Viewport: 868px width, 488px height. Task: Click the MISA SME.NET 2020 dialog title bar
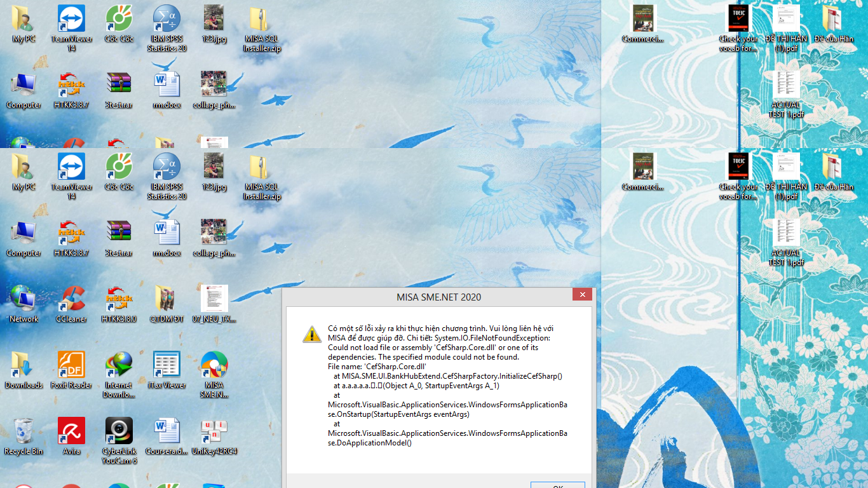pos(438,297)
